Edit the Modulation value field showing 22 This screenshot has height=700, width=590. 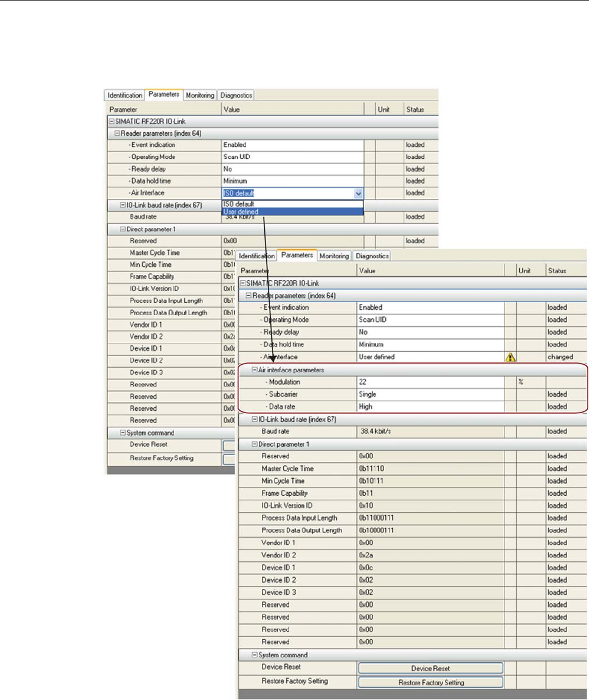(431, 382)
